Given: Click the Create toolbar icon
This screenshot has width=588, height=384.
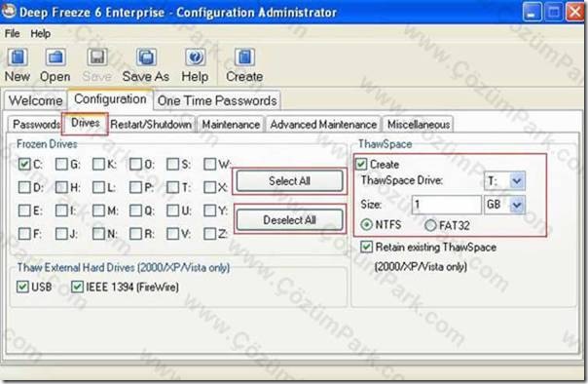Looking at the screenshot, I should 244,58.
